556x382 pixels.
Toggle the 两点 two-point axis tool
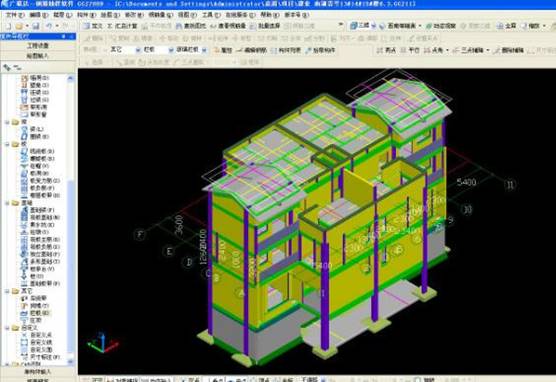coord(387,50)
